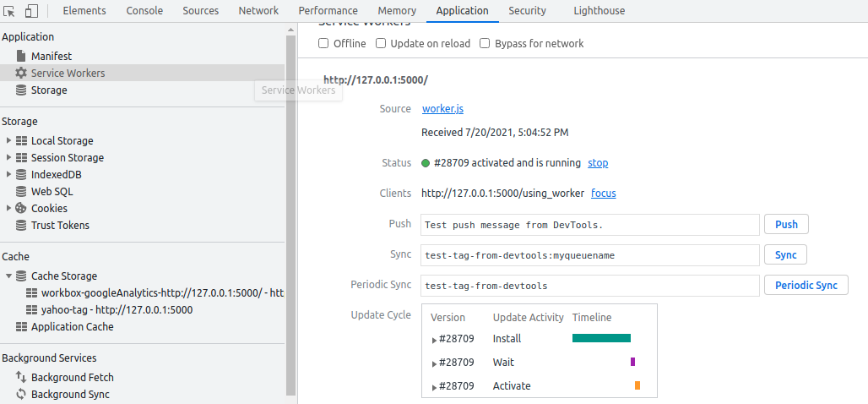The image size is (868, 404).
Task: Switch to the Network tab
Action: tap(258, 11)
